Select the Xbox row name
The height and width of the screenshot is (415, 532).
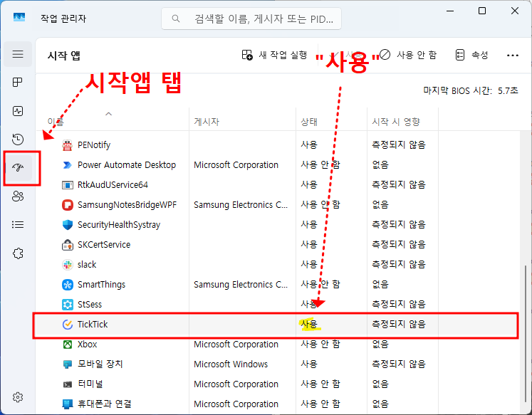pyautogui.click(x=87, y=344)
